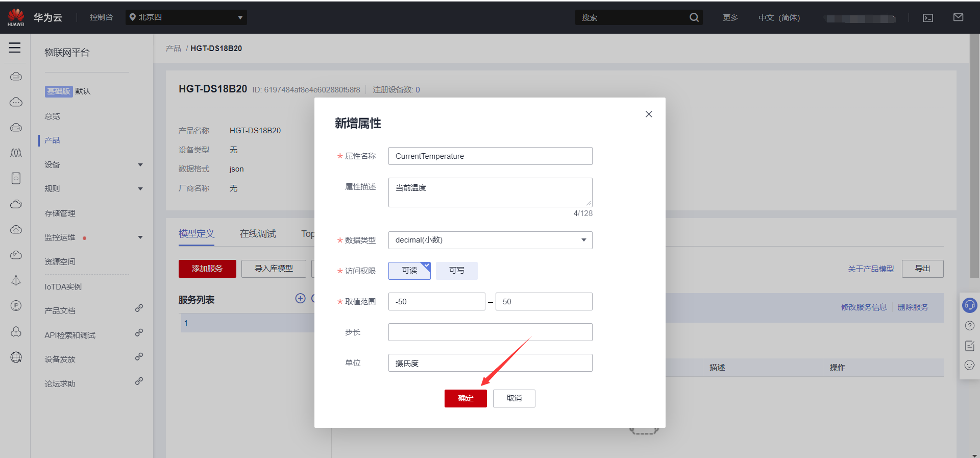Viewport: 980px width, 458px height.
Task: Open the 数据类型 decimal dropdown
Action: (x=490, y=240)
